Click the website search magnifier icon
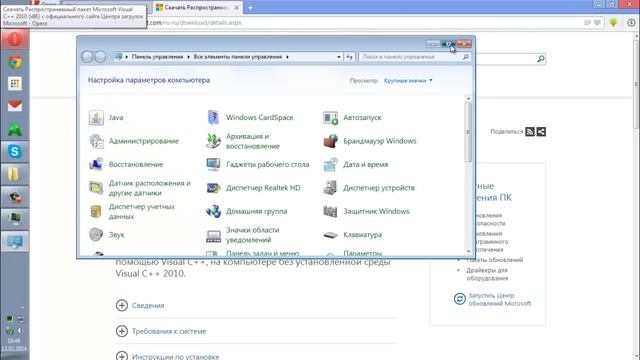Viewport: 640px width, 360px height. tap(541, 59)
